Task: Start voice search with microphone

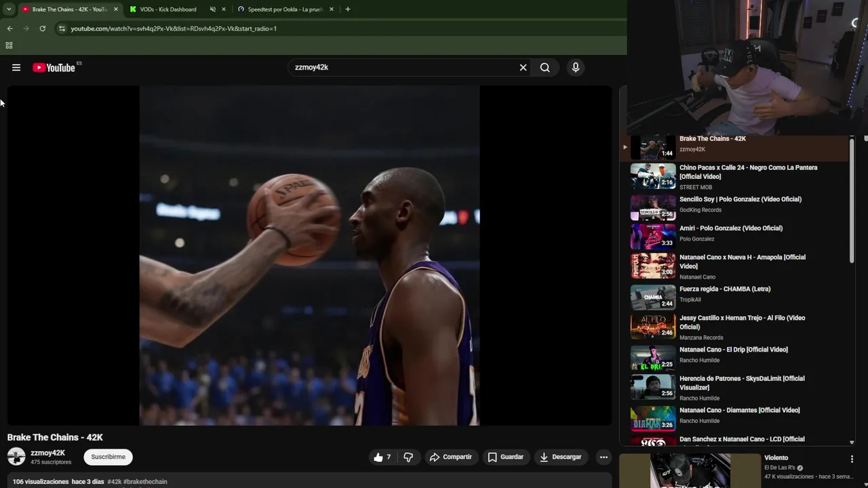Action: [x=576, y=68]
